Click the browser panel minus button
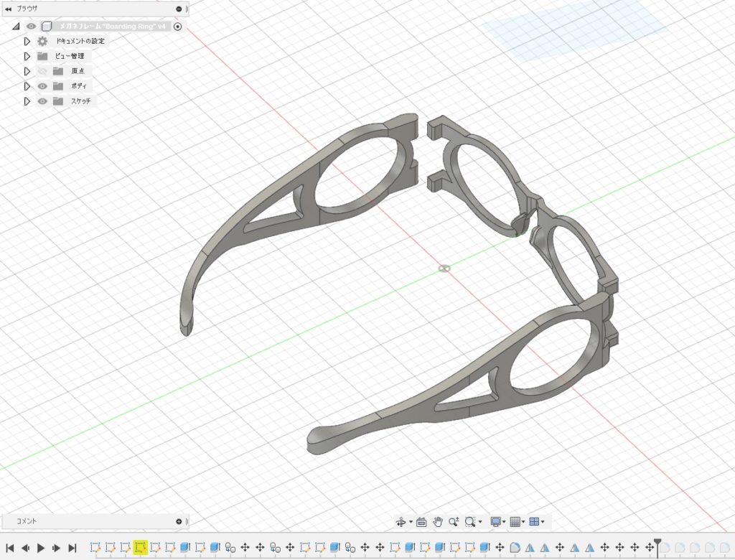Screen dimensions: 735x560 tap(179, 9)
